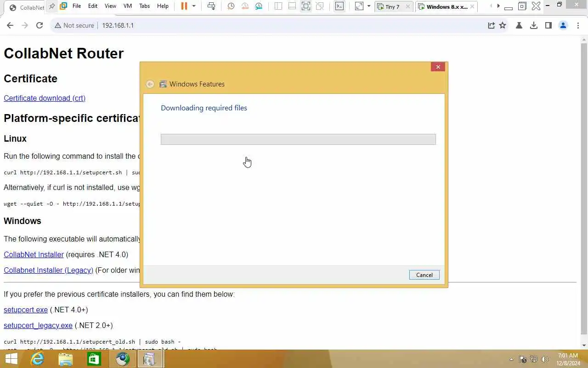Show or hide the VMware library sidebar
The width and height of the screenshot is (588, 368).
coord(278,6)
